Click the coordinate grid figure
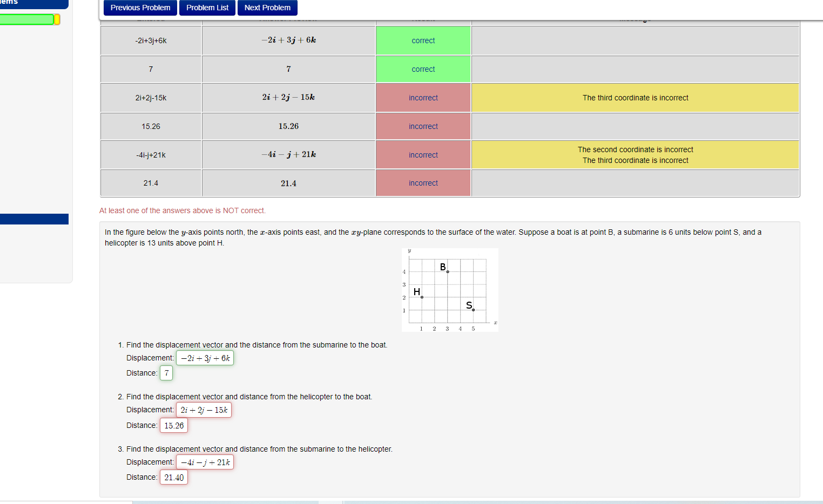Image resolution: width=823 pixels, height=504 pixels. (x=450, y=290)
